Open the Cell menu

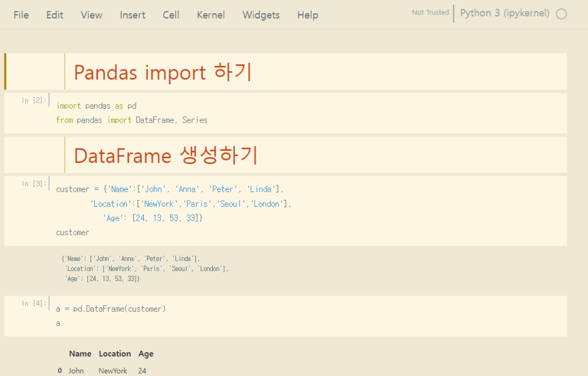click(171, 15)
